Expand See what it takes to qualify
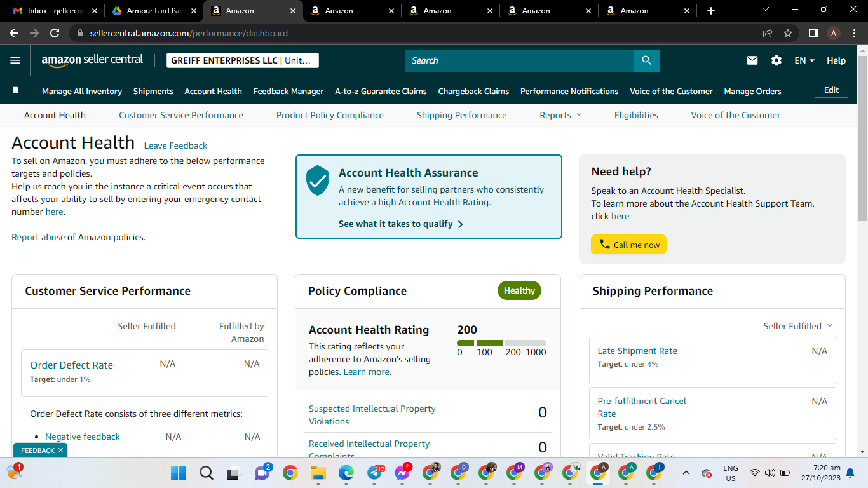868x488 pixels. (401, 224)
